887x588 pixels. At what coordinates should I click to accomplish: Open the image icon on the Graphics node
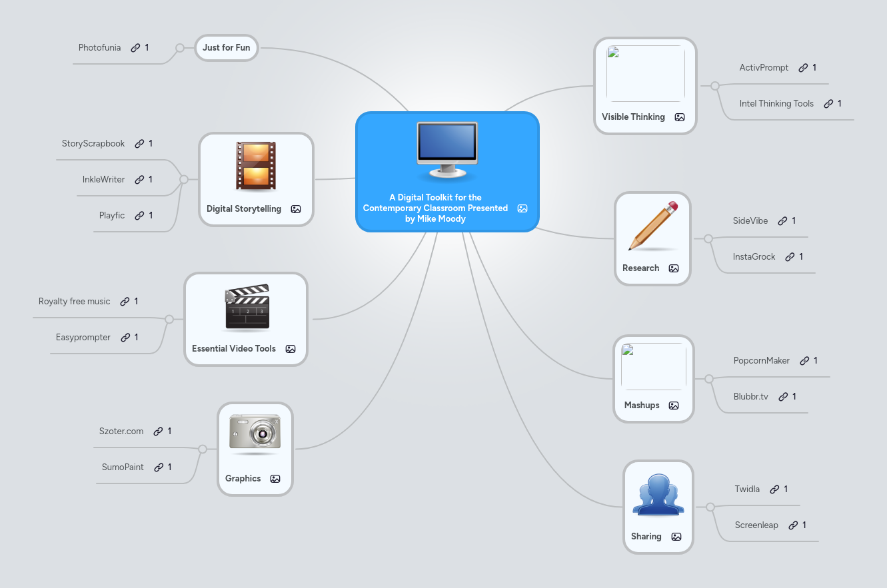275,479
